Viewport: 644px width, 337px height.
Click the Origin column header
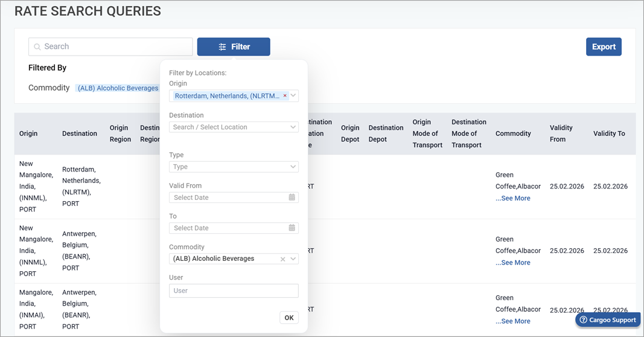coord(28,133)
